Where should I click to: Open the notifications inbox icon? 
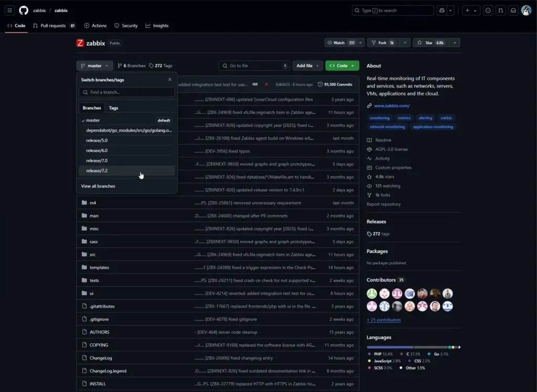(513, 10)
